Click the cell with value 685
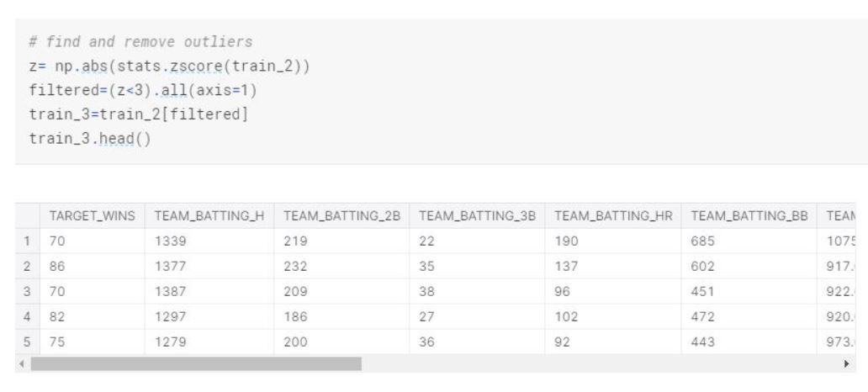This screenshot has width=868, height=392. click(x=749, y=241)
